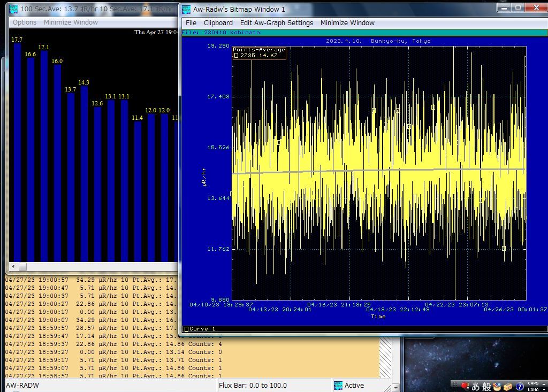
Task: Open the IME help question mark icon
Action: coord(519,387)
